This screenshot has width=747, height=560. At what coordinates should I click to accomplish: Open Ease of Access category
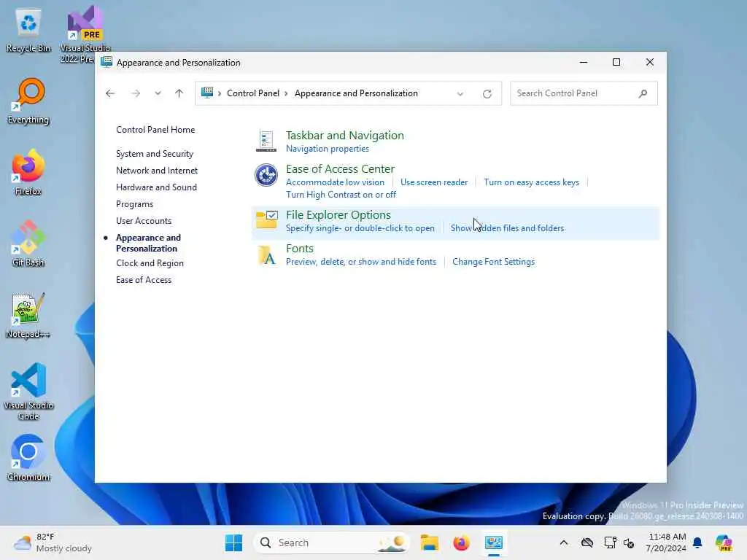(144, 279)
